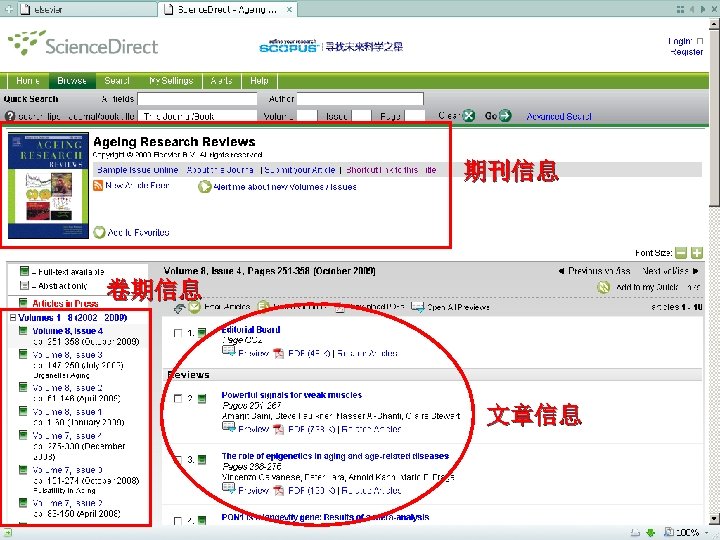This screenshot has width=720, height=540.
Task: Click the alert me about new volumes icon
Action: point(204,187)
